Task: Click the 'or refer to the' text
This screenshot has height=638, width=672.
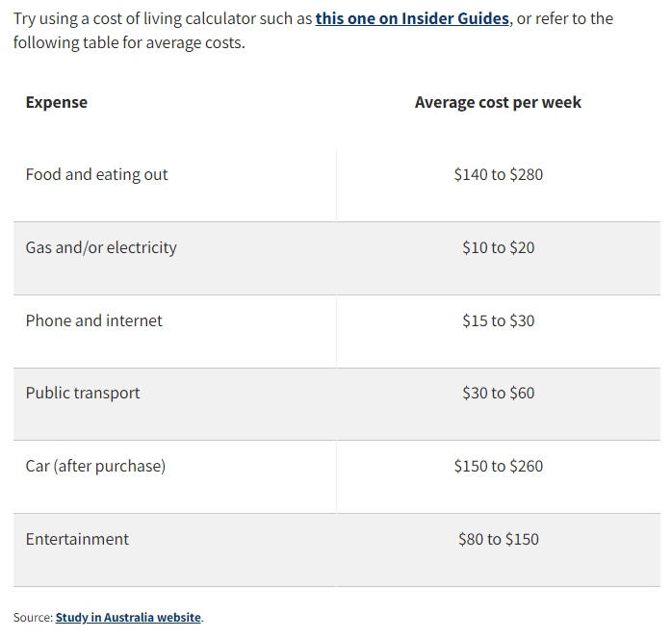Action: 565,19
